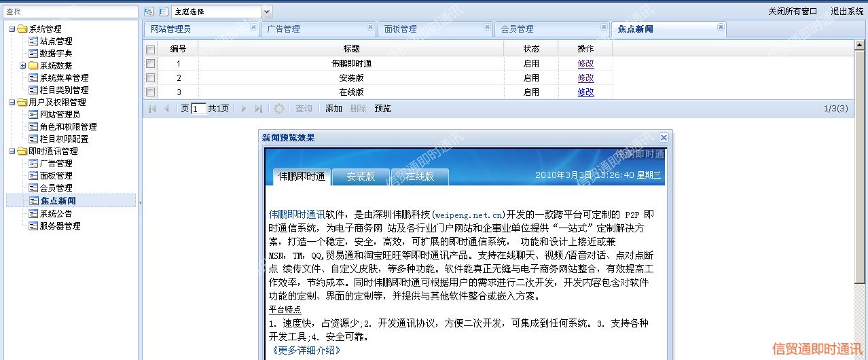868x360 pixels.
Task: Click the 编号 column header
Action: [179, 49]
